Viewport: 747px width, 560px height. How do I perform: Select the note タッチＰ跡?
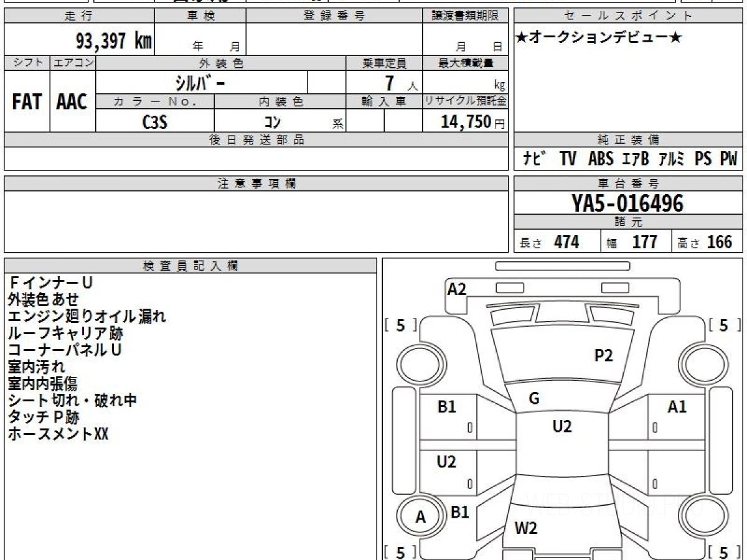(x=44, y=417)
